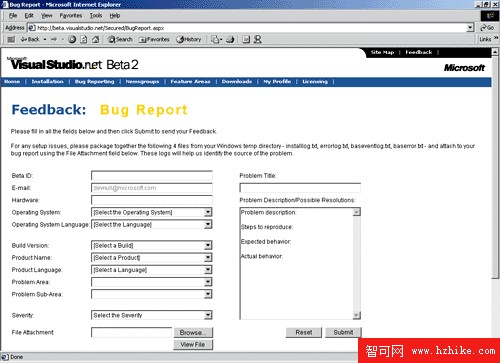The height and width of the screenshot is (363, 500).
Task: Click in the E-mail input field
Action: tap(152, 188)
